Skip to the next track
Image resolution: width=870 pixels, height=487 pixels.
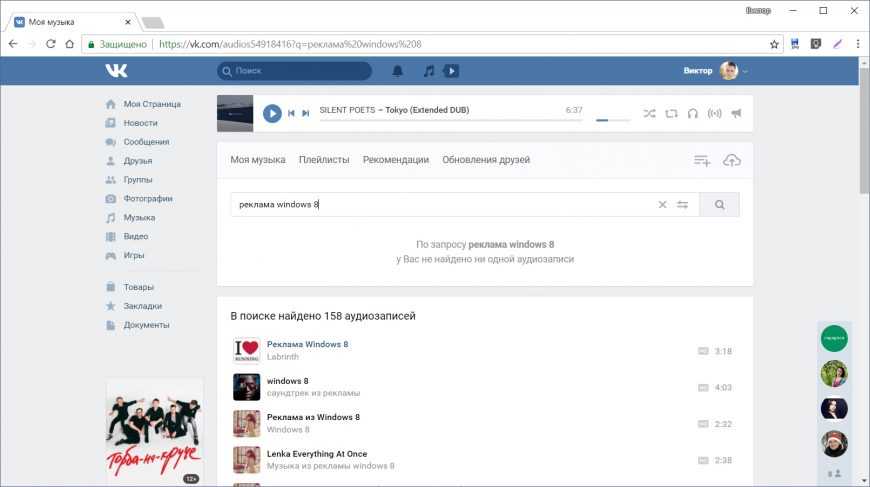click(x=306, y=113)
